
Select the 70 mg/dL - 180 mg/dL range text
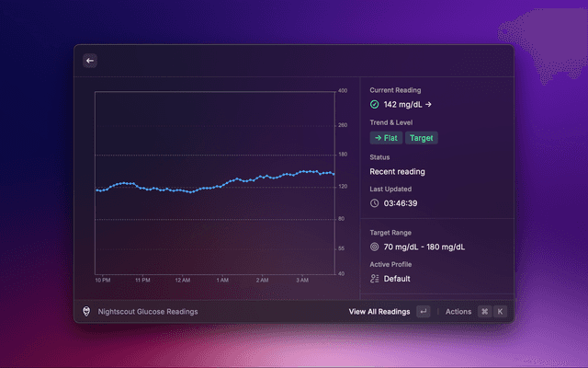point(424,247)
